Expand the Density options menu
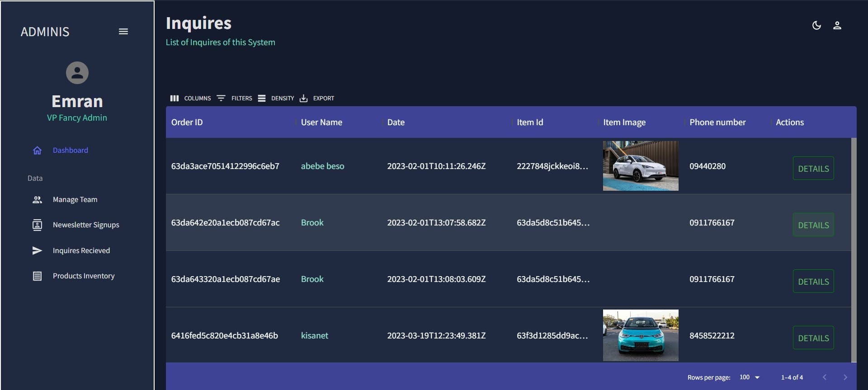 click(276, 99)
